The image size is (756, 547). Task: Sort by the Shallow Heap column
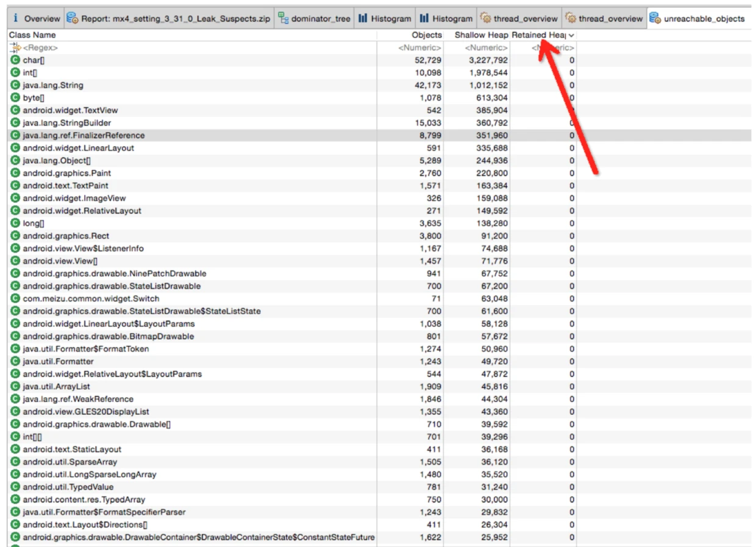pos(480,35)
